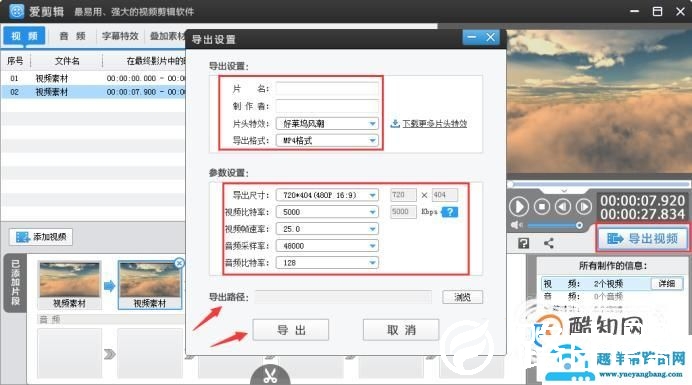
Task: Select row 01 视频素材 in list
Action: (x=93, y=78)
